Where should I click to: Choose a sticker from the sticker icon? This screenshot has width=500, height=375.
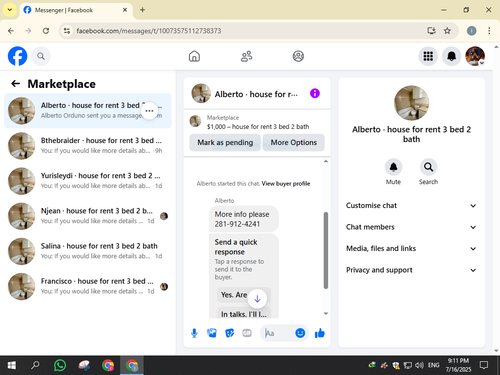[230, 333]
